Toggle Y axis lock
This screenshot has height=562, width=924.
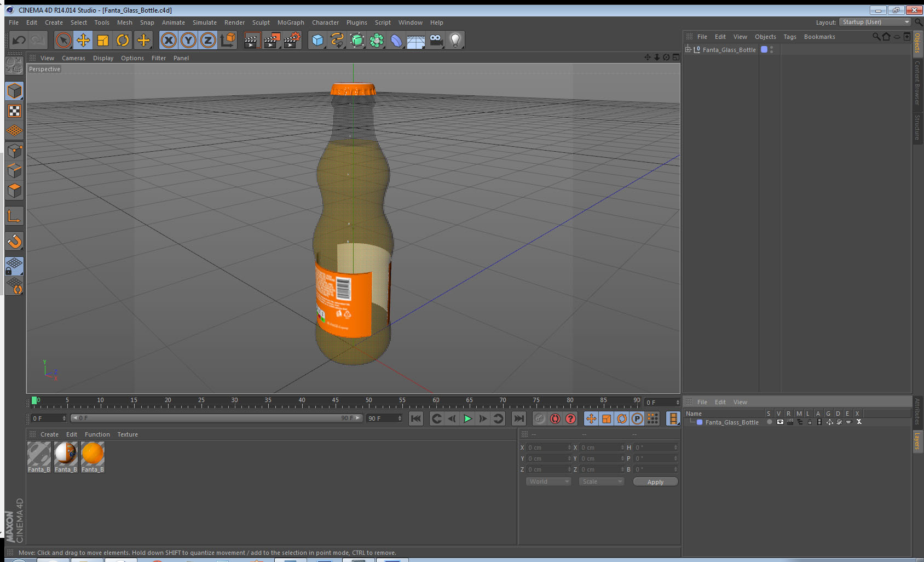pos(188,40)
